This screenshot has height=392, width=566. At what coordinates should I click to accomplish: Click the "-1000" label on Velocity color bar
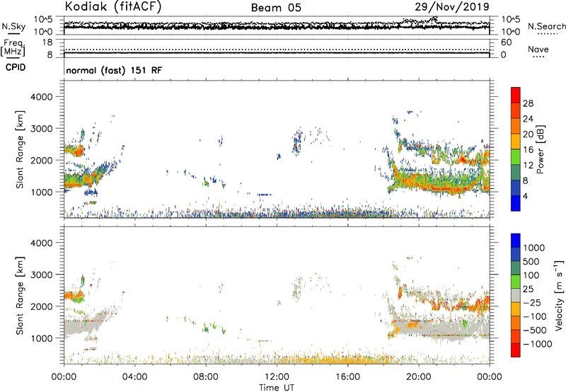click(537, 344)
